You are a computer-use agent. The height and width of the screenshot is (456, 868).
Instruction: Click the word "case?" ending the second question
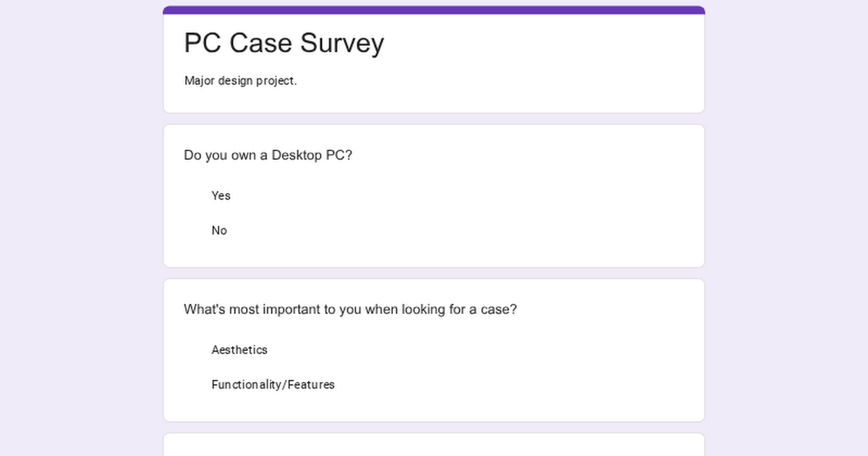pyautogui.click(x=499, y=309)
